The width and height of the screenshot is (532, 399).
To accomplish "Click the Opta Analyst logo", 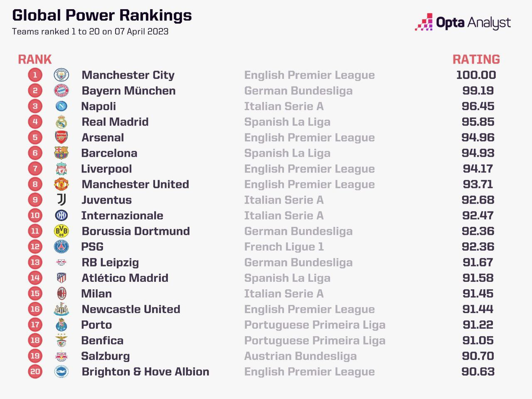I will pos(463,22).
